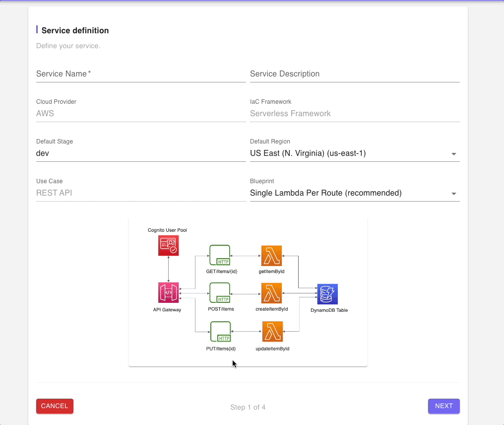
Task: Click the CANCEL button
Action: click(x=55, y=406)
